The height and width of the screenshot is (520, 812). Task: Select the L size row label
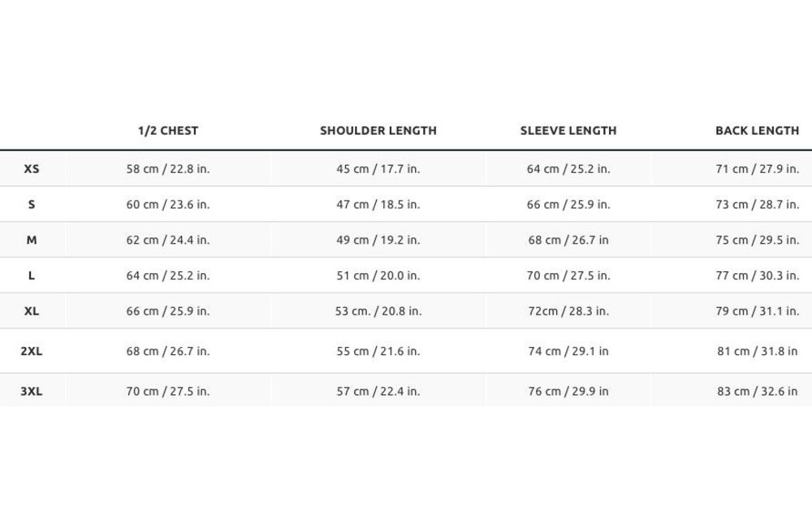click(32, 275)
